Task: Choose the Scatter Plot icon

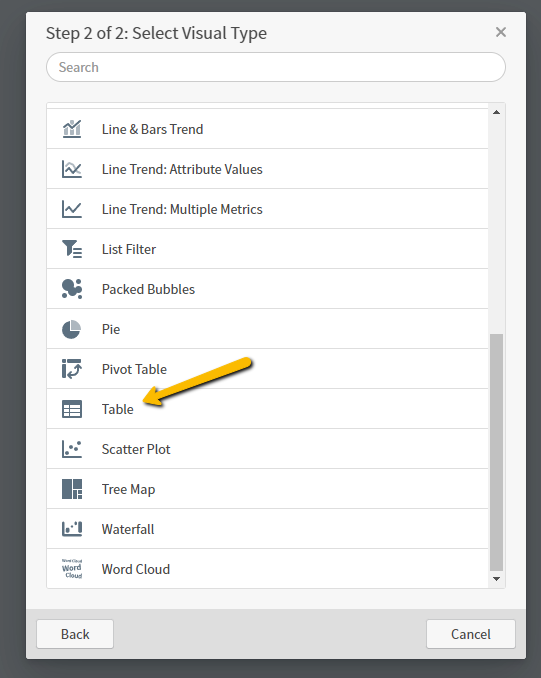Action: (x=72, y=449)
